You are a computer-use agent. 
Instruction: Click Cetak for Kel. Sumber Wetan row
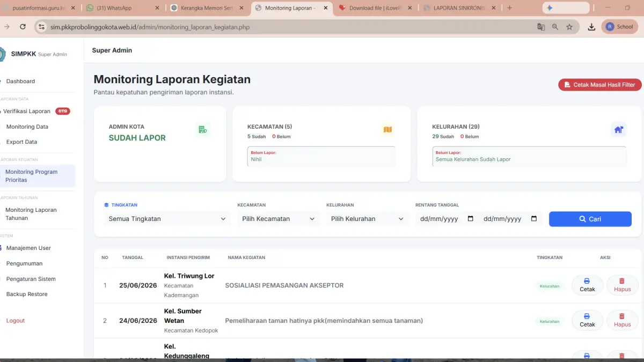pyautogui.click(x=587, y=321)
